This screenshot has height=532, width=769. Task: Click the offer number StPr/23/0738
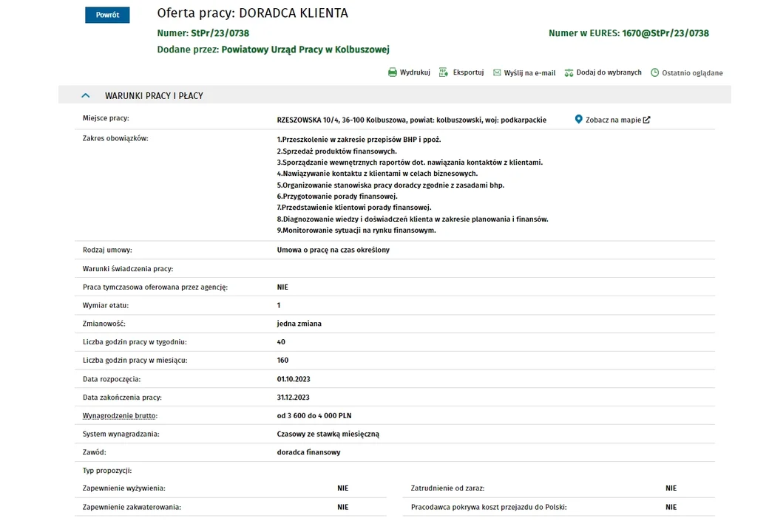pos(220,33)
